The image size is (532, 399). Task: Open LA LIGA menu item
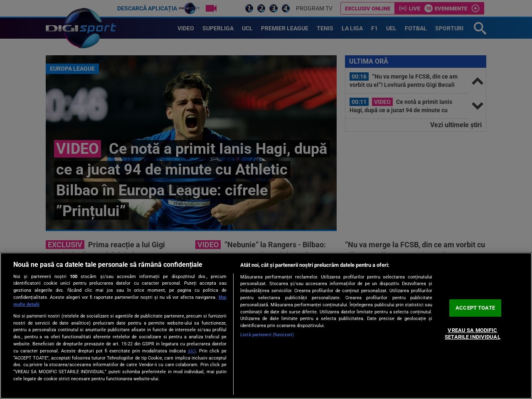pyautogui.click(x=352, y=28)
